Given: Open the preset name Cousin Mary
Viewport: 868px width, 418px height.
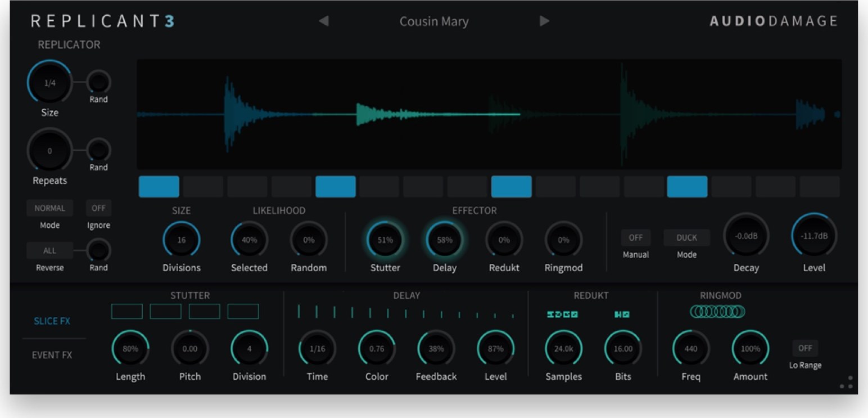Looking at the screenshot, I should (434, 21).
